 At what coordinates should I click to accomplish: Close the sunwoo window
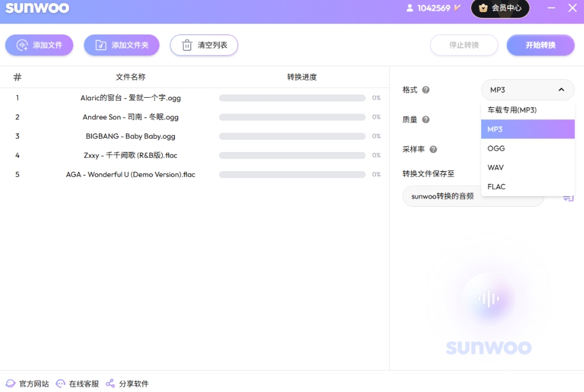tap(573, 8)
